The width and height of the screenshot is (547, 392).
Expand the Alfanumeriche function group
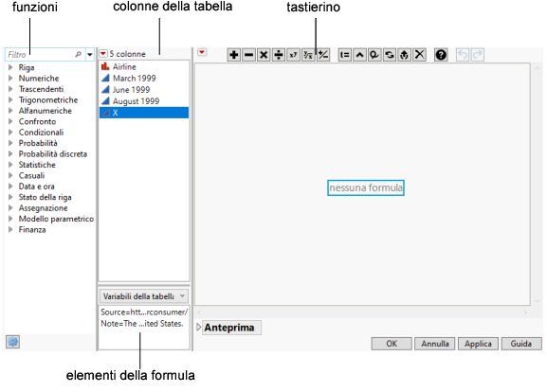(x=10, y=111)
